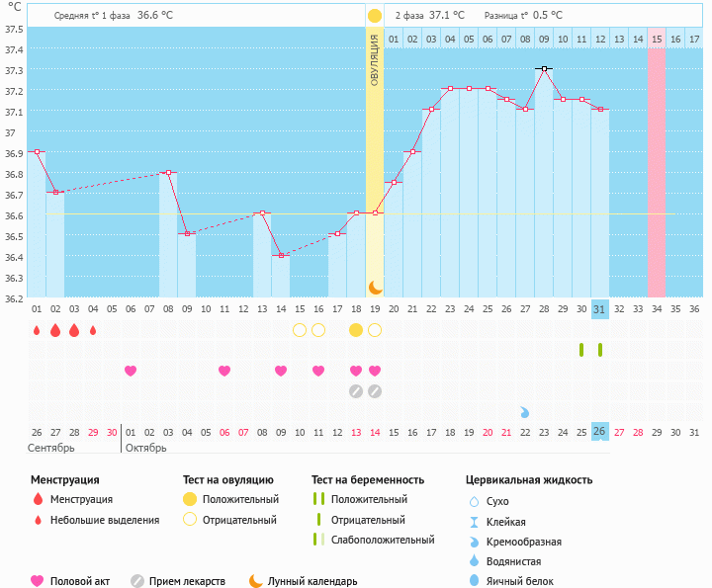The image size is (712, 588).
Task: Click the highlighted date 26 in the calendar row
Action: coord(600,431)
